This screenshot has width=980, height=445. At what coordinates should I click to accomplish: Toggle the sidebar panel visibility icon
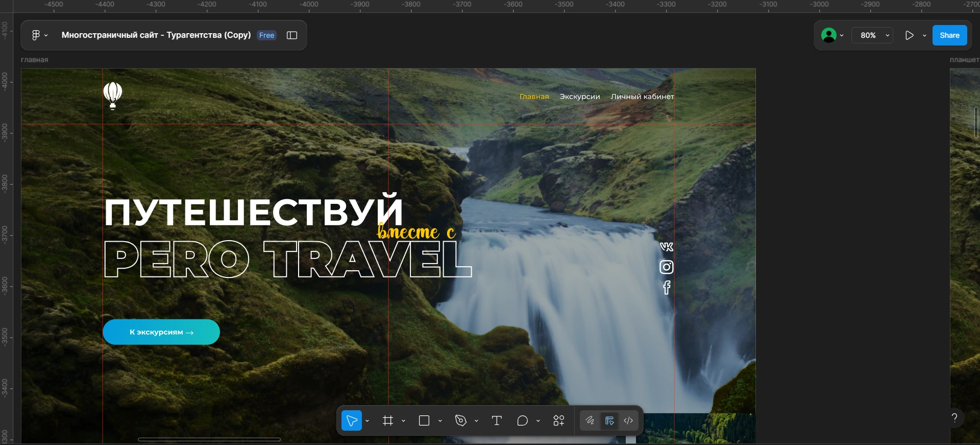[292, 35]
